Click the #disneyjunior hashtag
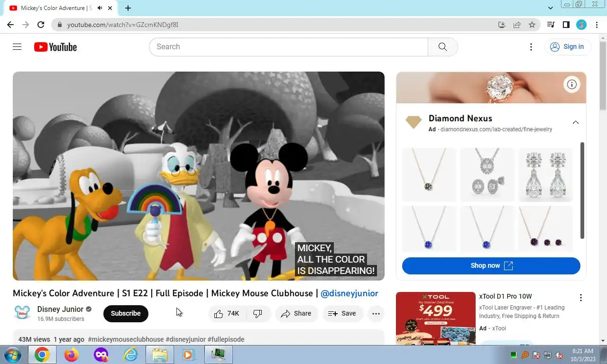607x364 pixels. (x=185, y=339)
